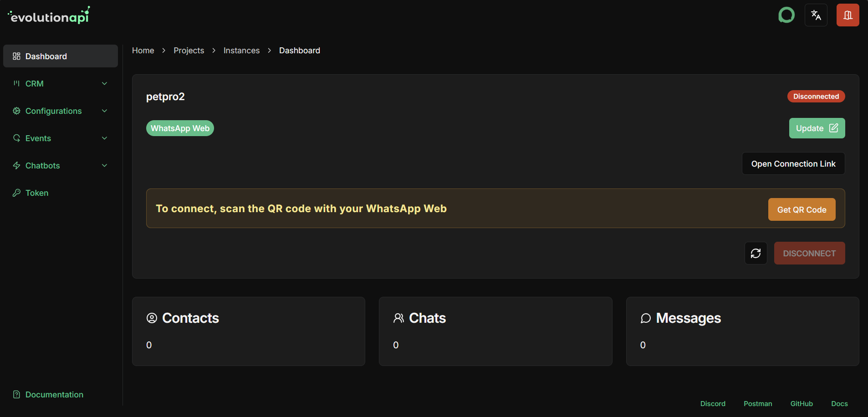Viewport: 868px width, 417px height.
Task: Click the Disconnected status badge
Action: click(x=815, y=96)
